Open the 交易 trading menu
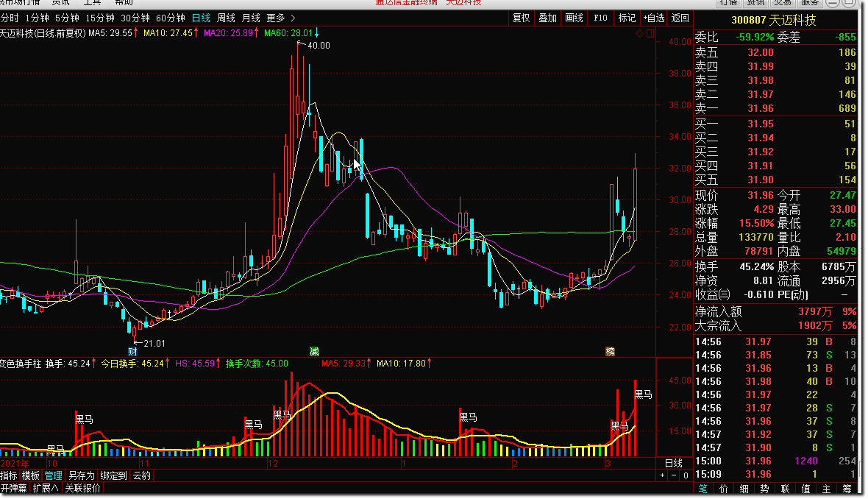Image resolution: width=868 pixels, height=499 pixels. 783,3
